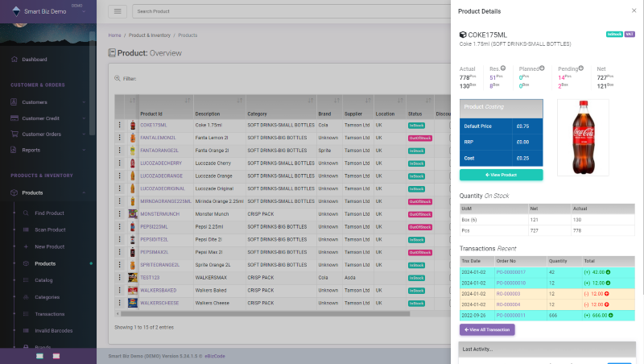Expand the Customer Orders menu chevron
Screen dimensions: 644x364
tap(84, 134)
